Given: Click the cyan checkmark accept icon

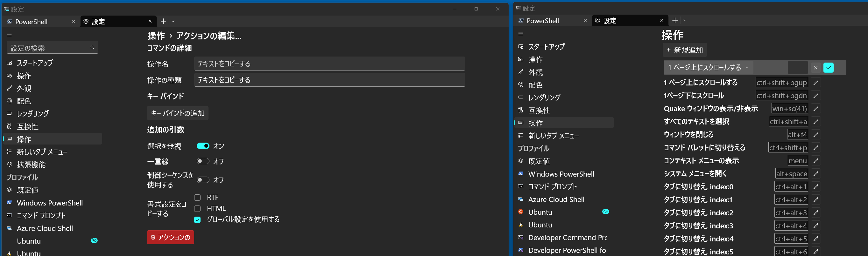Looking at the screenshot, I should (828, 68).
